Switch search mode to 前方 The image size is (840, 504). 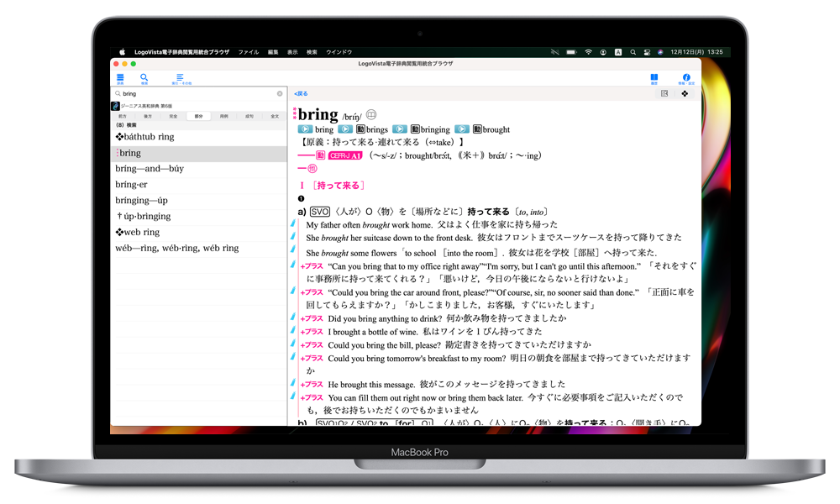123,116
